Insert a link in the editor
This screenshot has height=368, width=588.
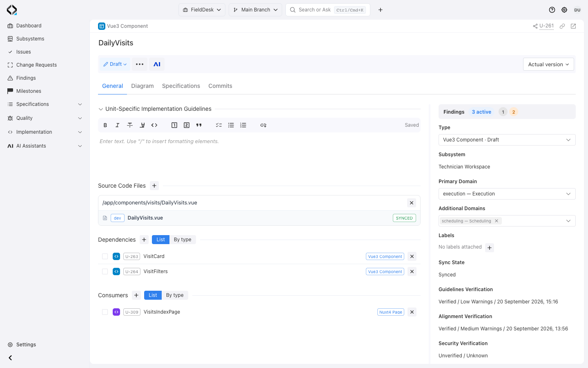click(x=263, y=125)
